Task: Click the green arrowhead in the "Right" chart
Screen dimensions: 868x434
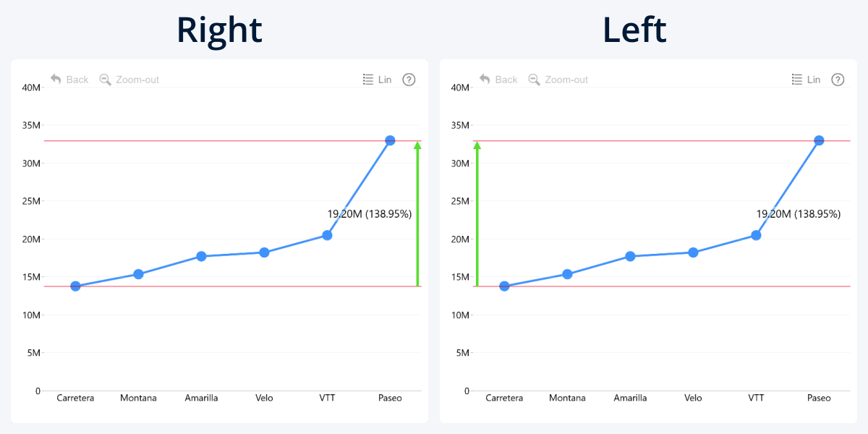Action: pyautogui.click(x=417, y=146)
